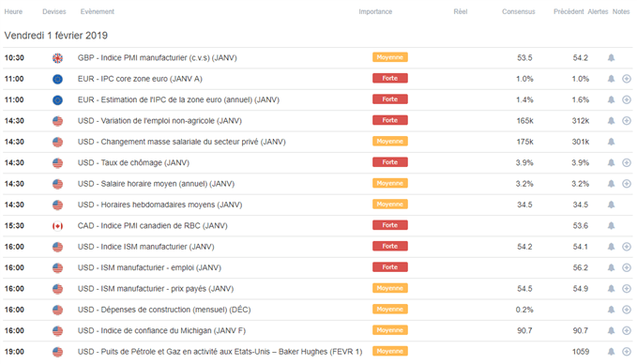The width and height of the screenshot is (637, 364).
Task: Click the plus icon for Taux de chômage
Action: [627, 162]
